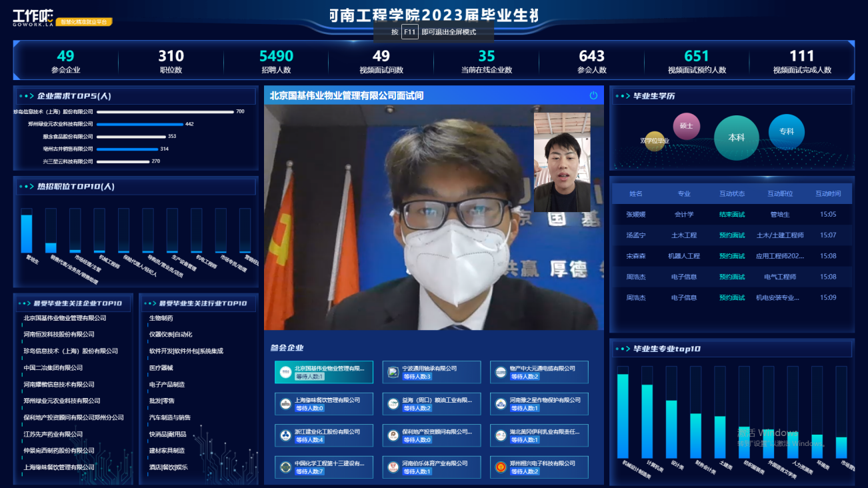The width and height of the screenshot is (868, 488).
Task: Click the 参会企业 count of 49
Action: (65, 56)
